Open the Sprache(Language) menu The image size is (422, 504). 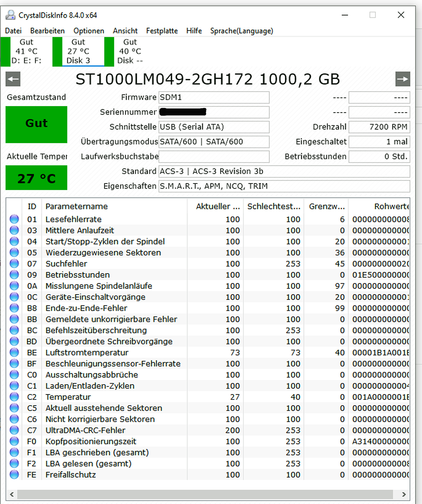[242, 31]
